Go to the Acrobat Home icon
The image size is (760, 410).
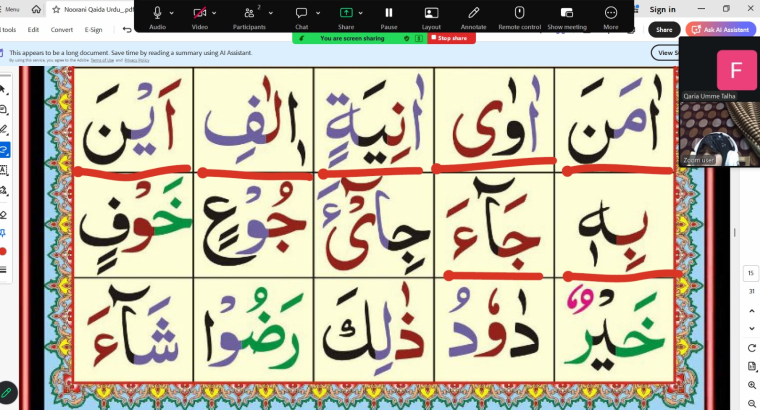click(36, 9)
